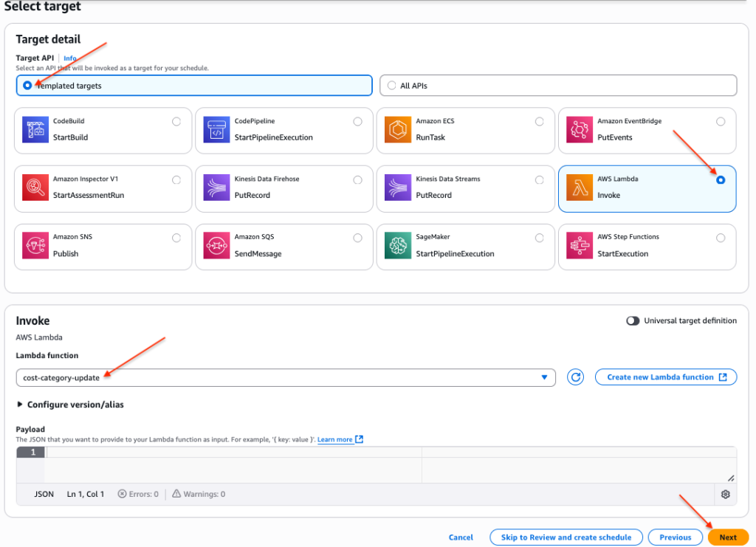Select the Amazon SNS Publish icon
The width and height of the screenshot is (756, 547).
(35, 244)
